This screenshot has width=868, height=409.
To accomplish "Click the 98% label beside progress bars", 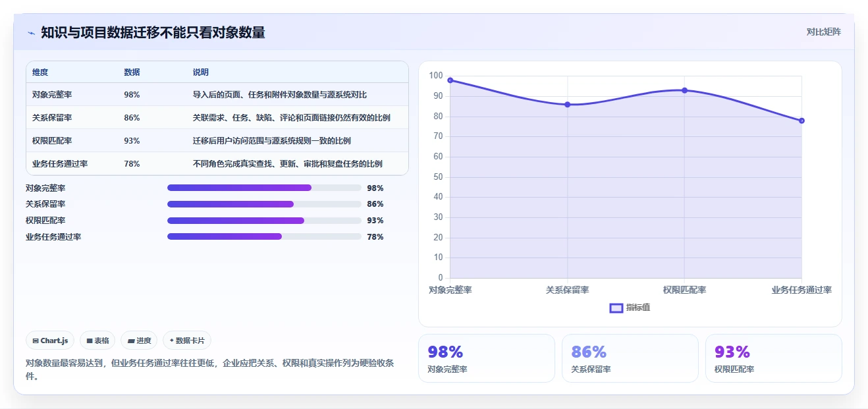I will pos(375,188).
